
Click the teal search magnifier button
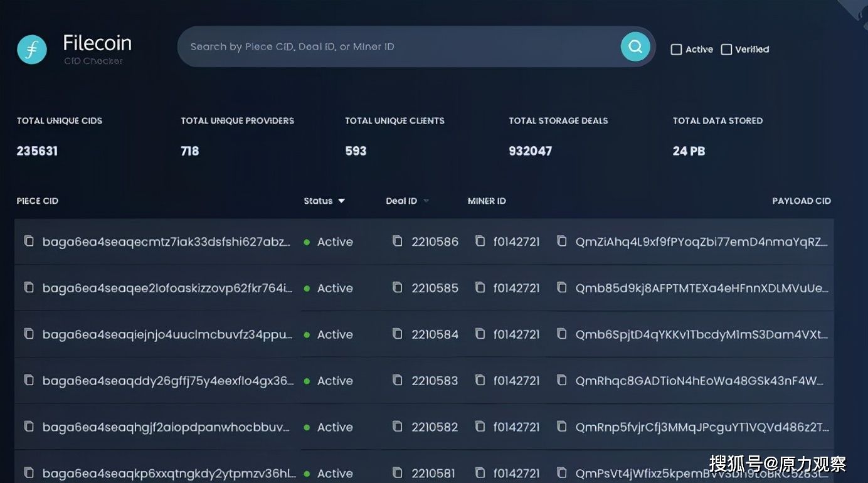[x=635, y=46]
